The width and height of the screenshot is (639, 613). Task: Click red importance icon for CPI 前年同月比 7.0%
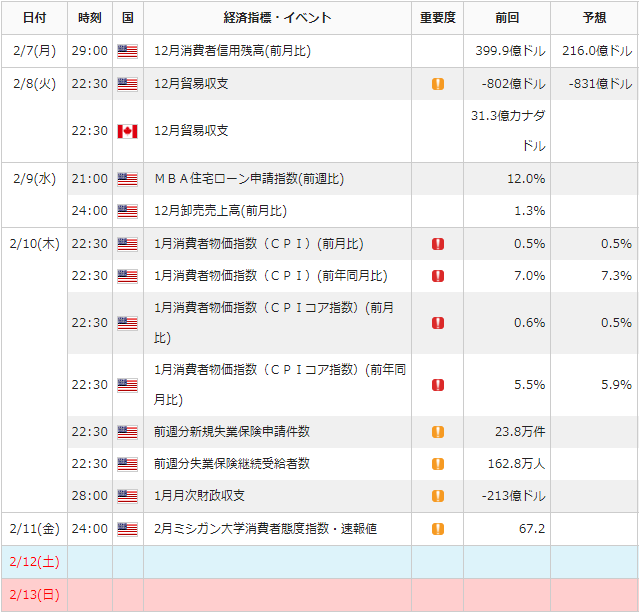(438, 276)
